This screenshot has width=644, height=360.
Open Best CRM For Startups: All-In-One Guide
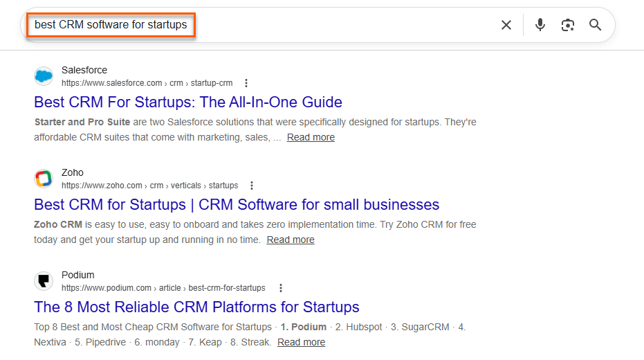pyautogui.click(x=188, y=102)
